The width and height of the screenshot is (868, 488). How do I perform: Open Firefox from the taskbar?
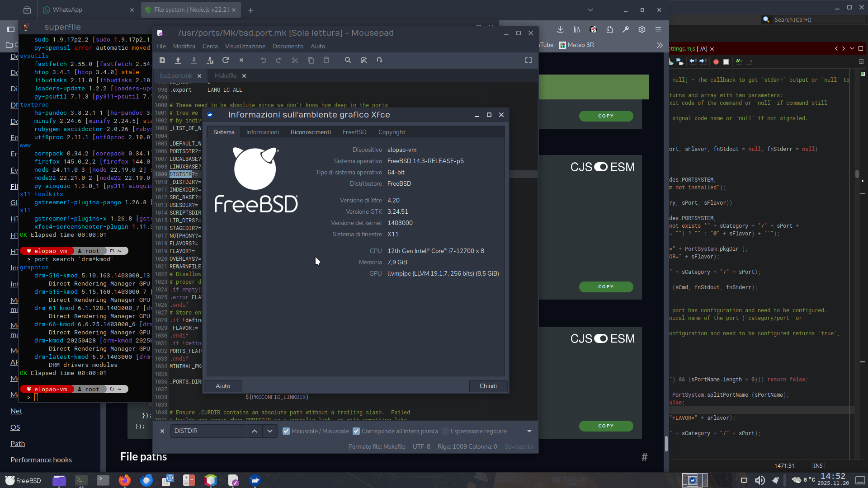coord(125,480)
